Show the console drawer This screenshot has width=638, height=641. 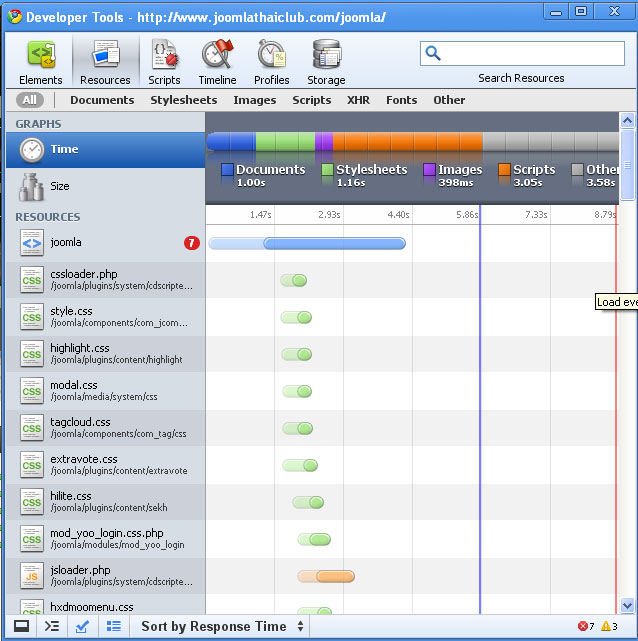click(52, 626)
